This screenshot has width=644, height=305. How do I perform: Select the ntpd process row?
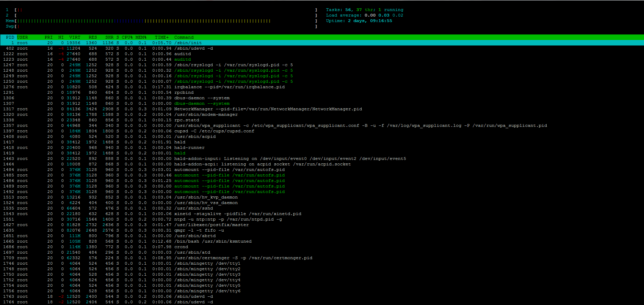click(x=322, y=219)
